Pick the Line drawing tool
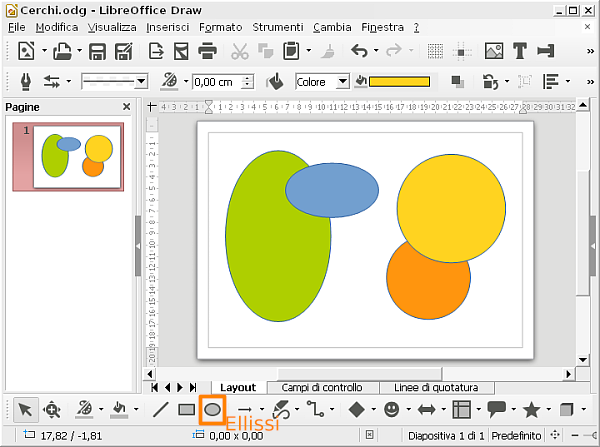 [x=160, y=409]
